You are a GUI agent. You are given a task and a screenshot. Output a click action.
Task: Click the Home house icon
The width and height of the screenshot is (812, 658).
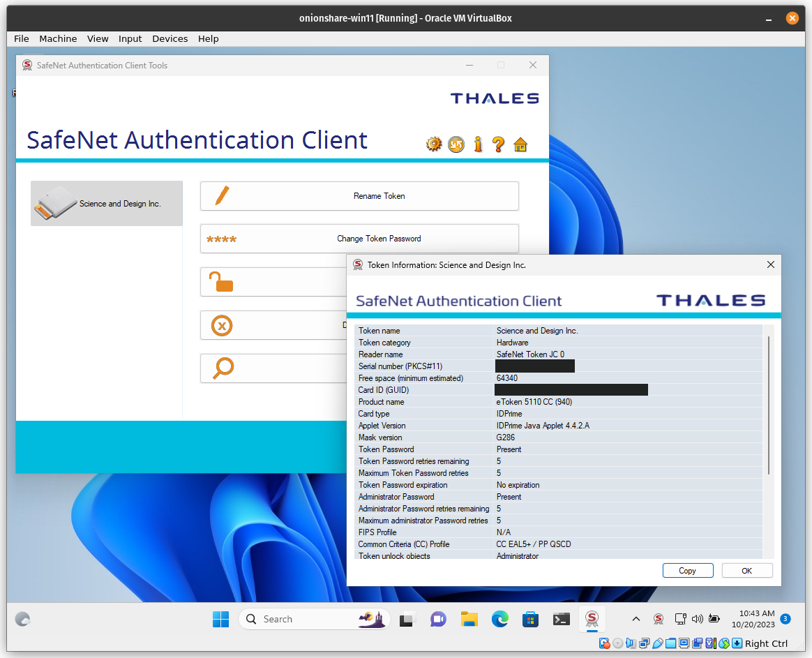520,144
